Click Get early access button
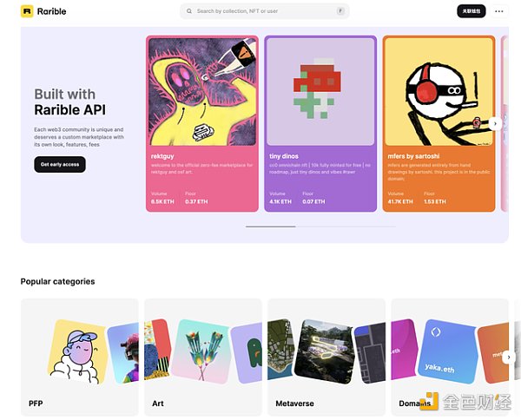521x420 pixels. point(60,164)
